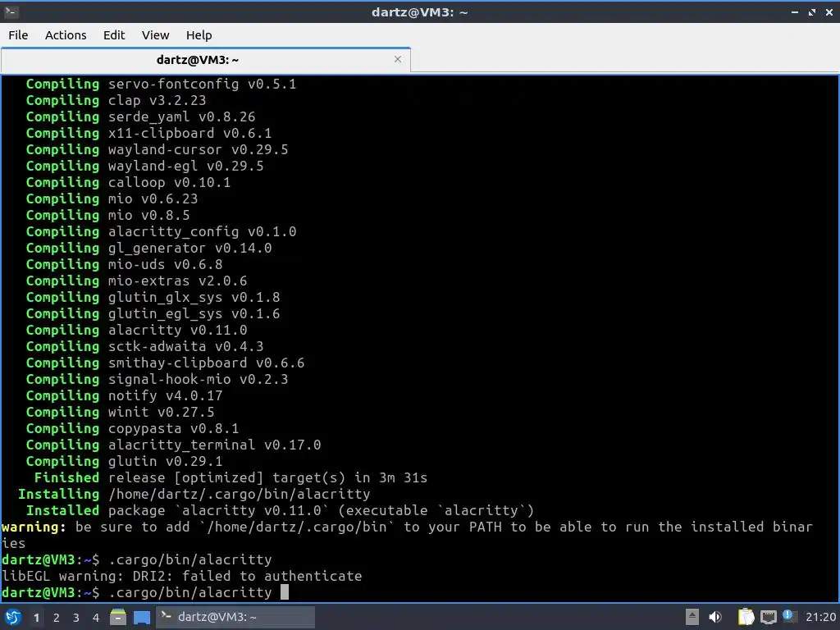Click the yellow 'warning:' PATH message

(x=407, y=535)
